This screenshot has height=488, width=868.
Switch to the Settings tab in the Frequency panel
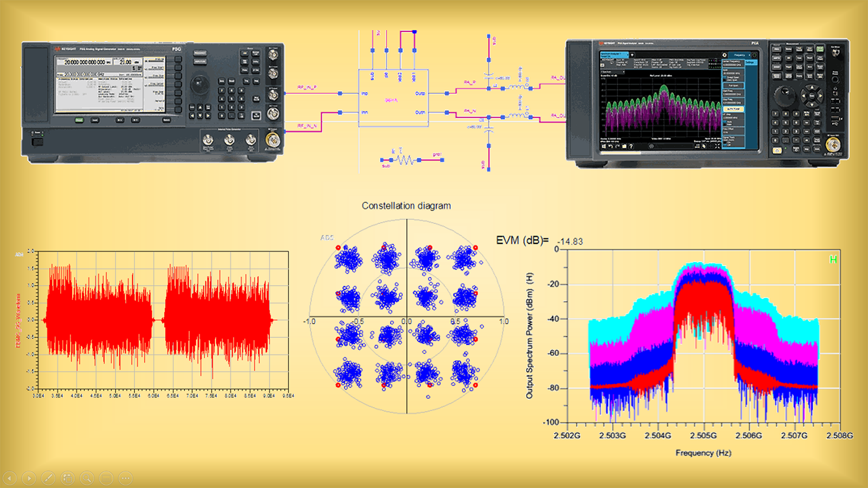coord(751,63)
